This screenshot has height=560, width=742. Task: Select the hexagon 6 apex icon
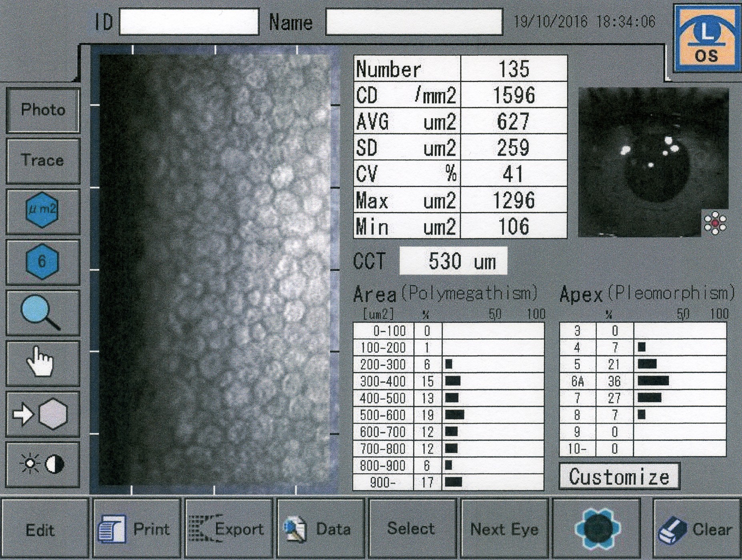coord(42,262)
